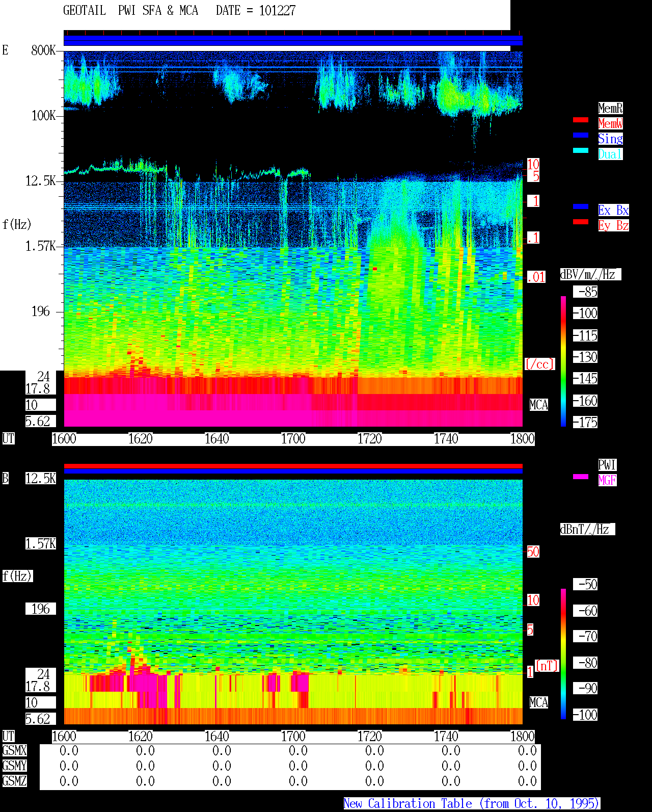The height and width of the screenshot is (812, 652).
Task: Click the f(Hz) label of the E panel
Action: click(x=17, y=224)
